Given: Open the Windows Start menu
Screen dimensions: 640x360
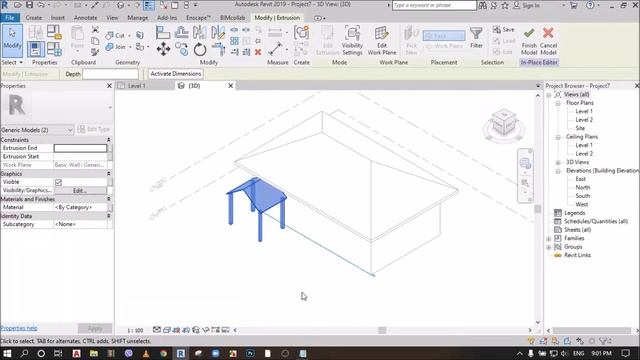Looking at the screenshot, I should [7, 353].
